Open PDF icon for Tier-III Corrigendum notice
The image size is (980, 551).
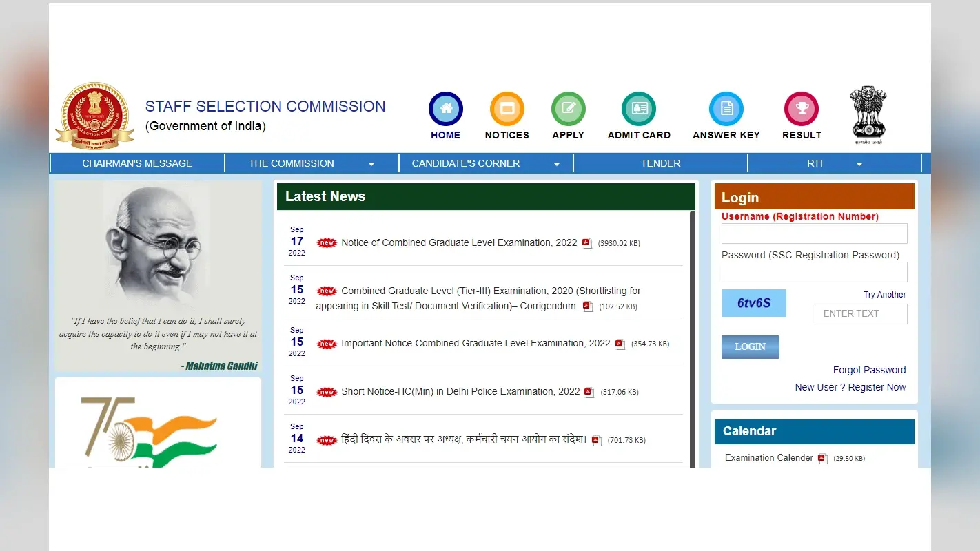[x=588, y=306]
